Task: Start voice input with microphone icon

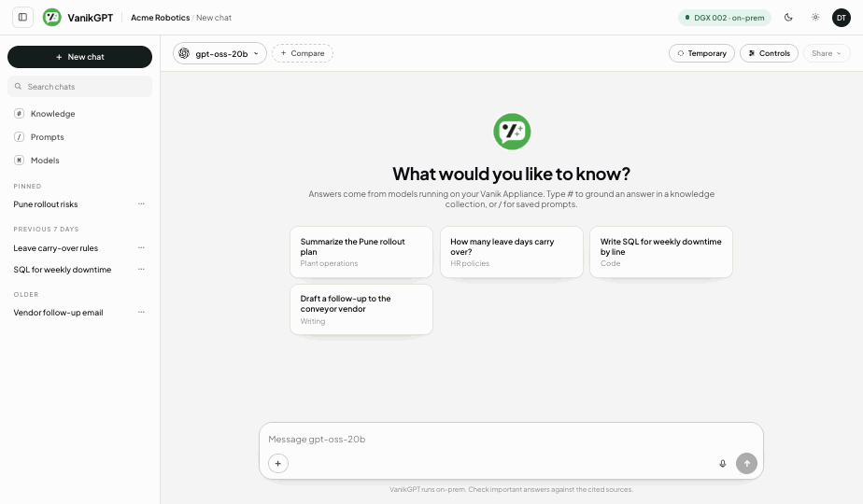Action: pyautogui.click(x=723, y=463)
